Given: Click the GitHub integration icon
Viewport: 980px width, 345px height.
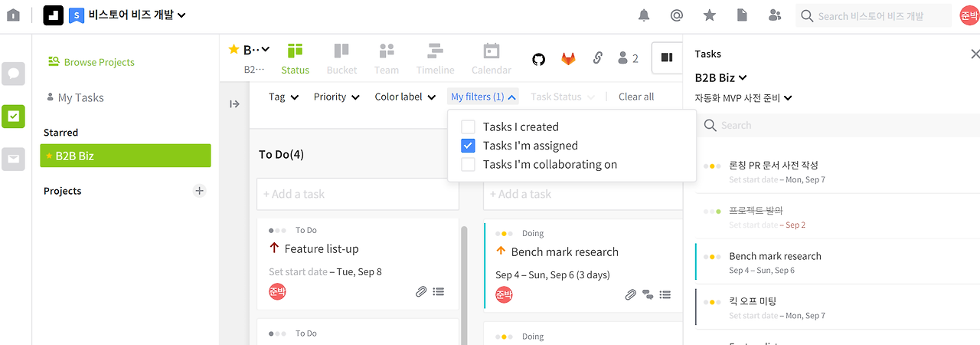Looking at the screenshot, I should [x=538, y=58].
